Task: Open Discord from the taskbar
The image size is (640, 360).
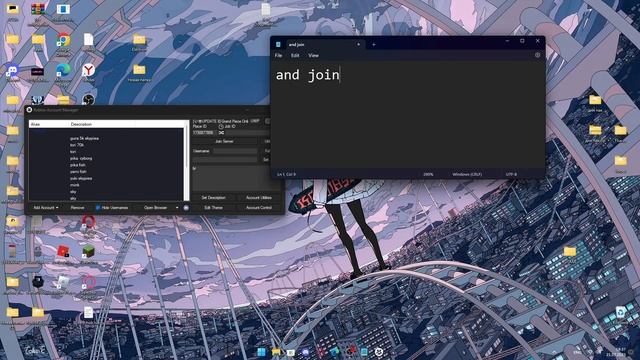Action: (305, 352)
